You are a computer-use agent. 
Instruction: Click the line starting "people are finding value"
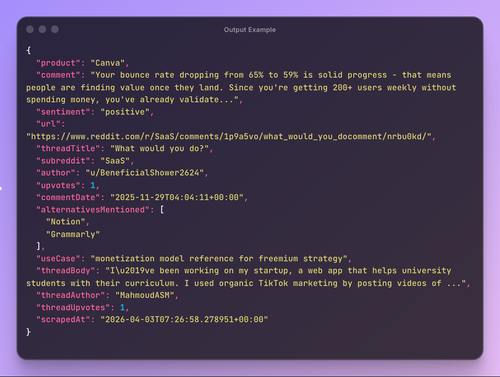(241, 87)
